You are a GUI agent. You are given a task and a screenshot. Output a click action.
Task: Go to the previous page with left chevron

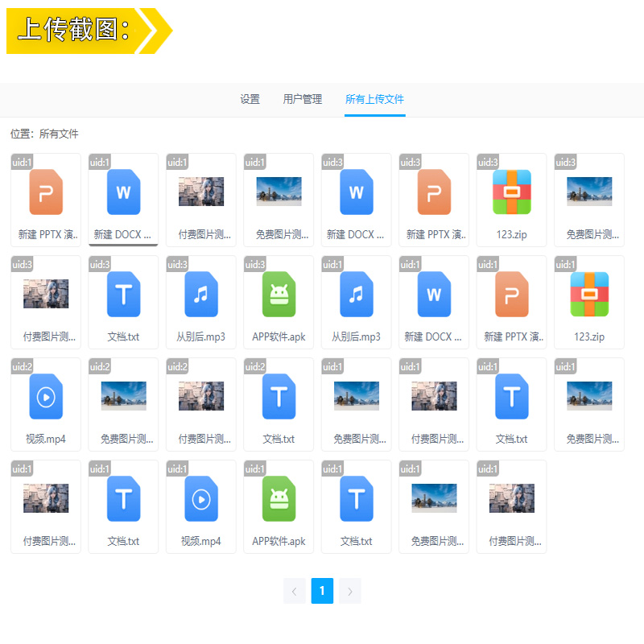click(294, 591)
